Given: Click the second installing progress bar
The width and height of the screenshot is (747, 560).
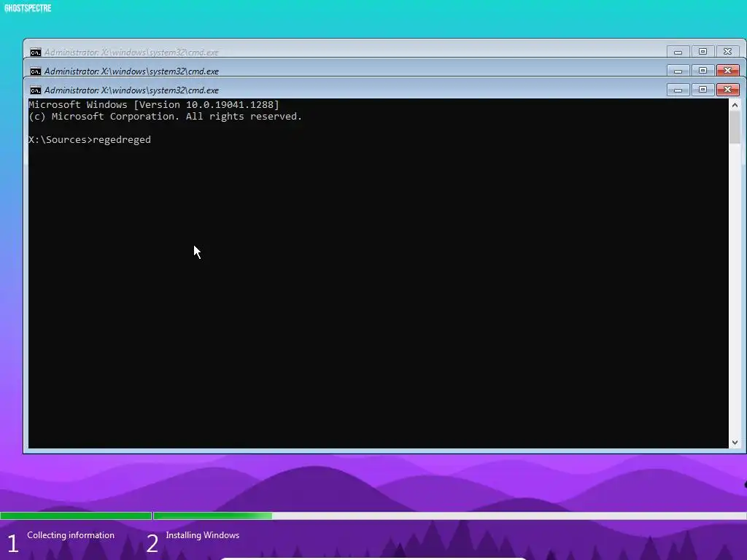Looking at the screenshot, I should click(450, 516).
